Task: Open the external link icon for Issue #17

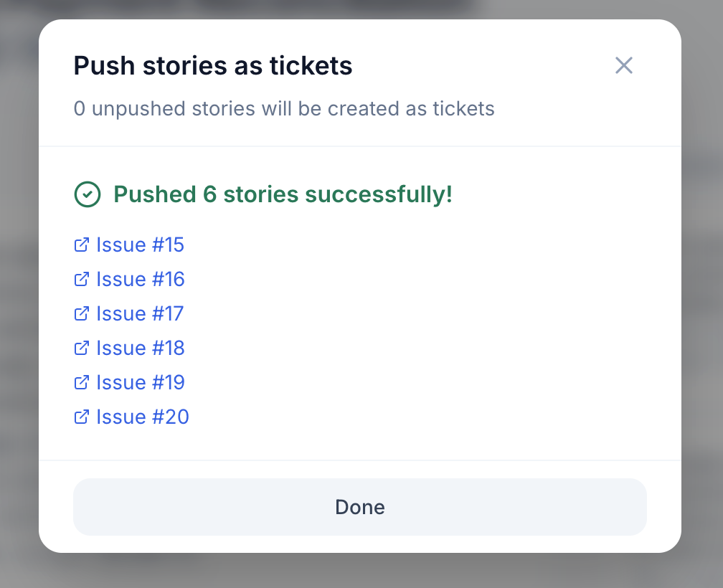Action: [81, 314]
